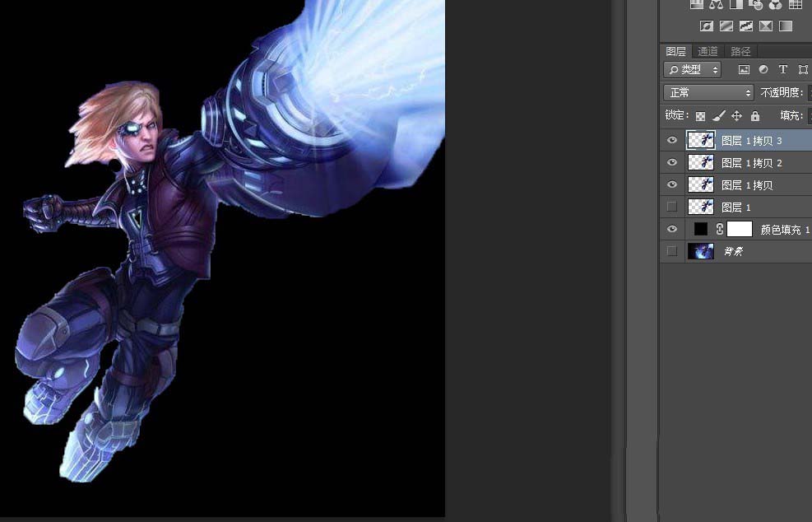Click the mask link icon on 颜色填充 1

click(x=719, y=229)
